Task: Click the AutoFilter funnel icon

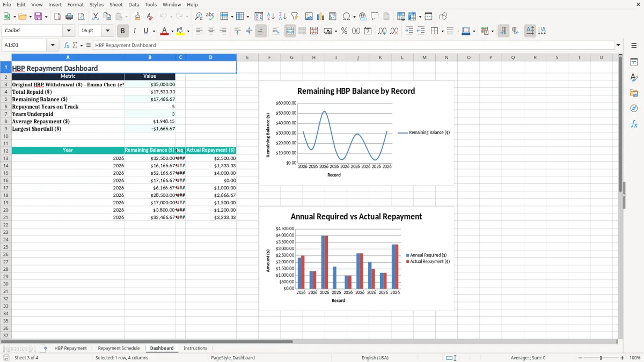Action: [295, 17]
